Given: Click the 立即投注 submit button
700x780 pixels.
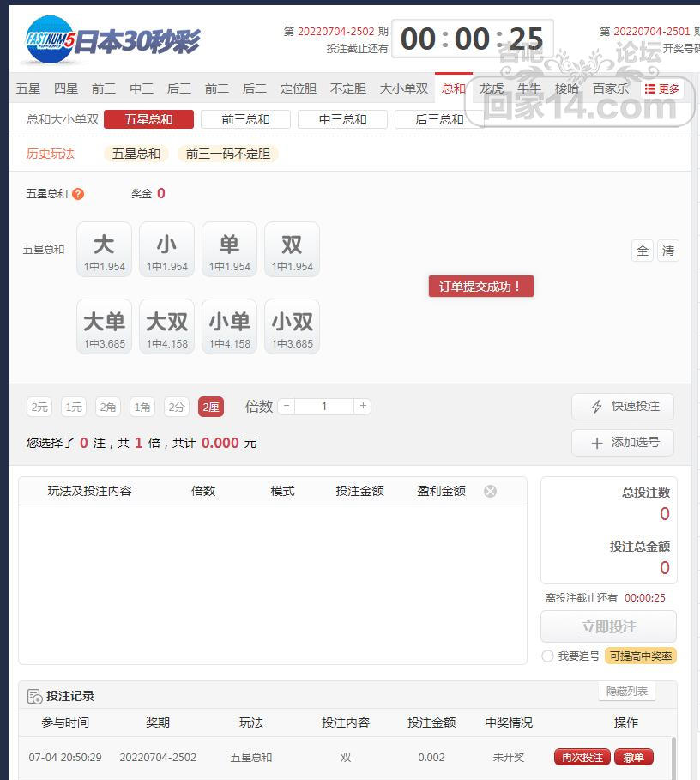Looking at the screenshot, I should pyautogui.click(x=609, y=626).
